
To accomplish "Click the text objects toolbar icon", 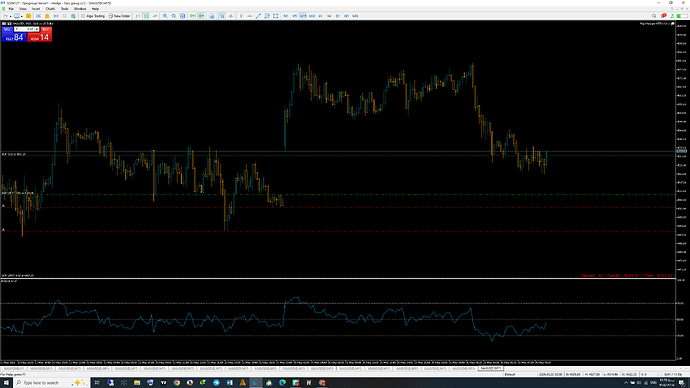I will 267,16.
